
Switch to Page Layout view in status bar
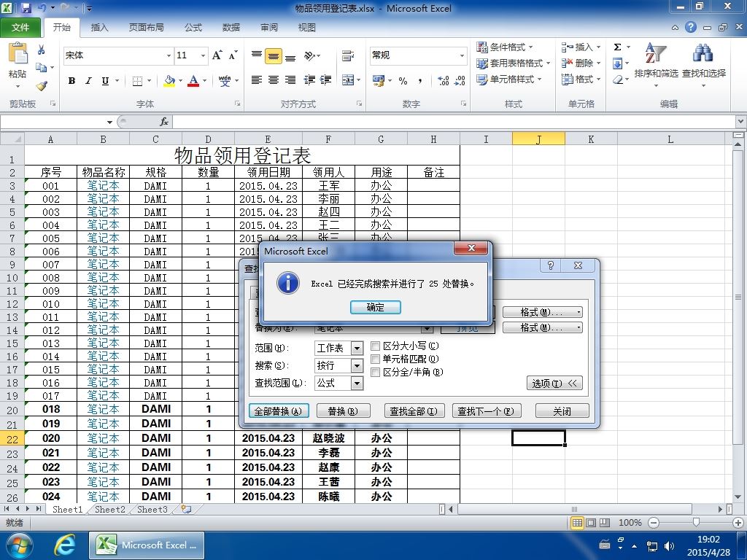point(591,523)
